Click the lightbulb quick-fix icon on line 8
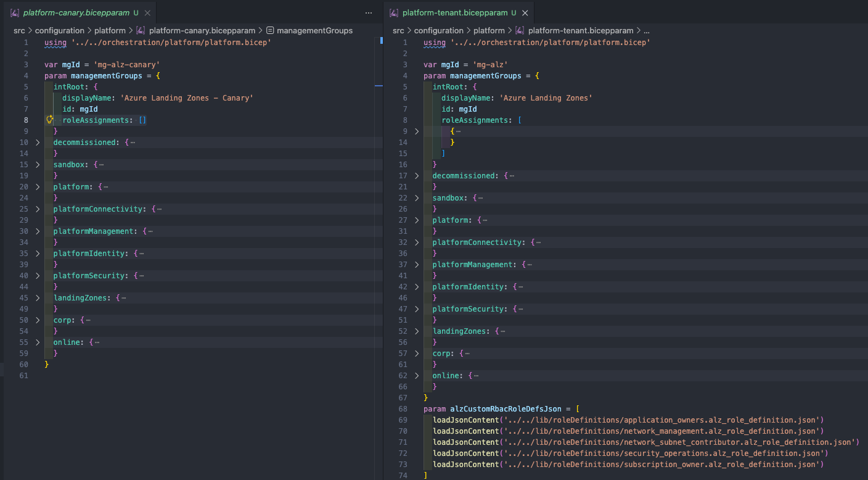This screenshot has height=480, width=868. [x=50, y=120]
